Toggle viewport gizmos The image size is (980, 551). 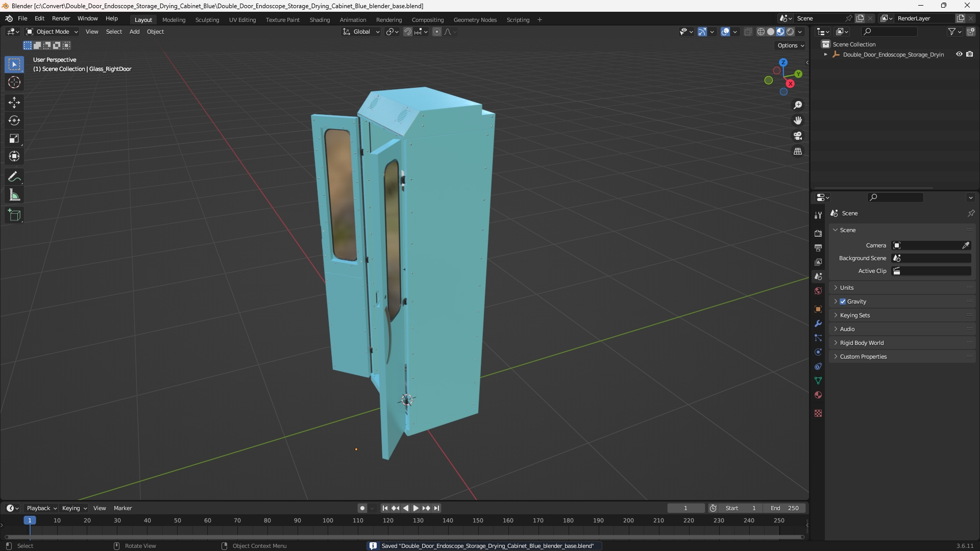click(702, 32)
